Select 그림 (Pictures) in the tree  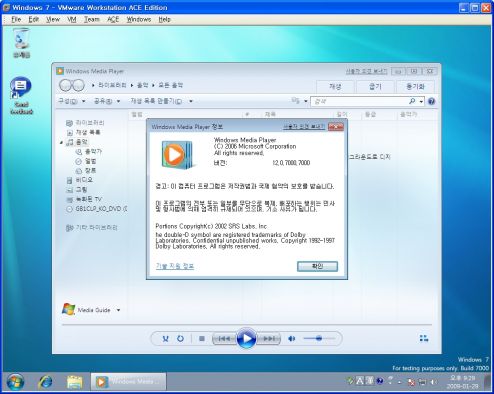[x=77, y=190]
